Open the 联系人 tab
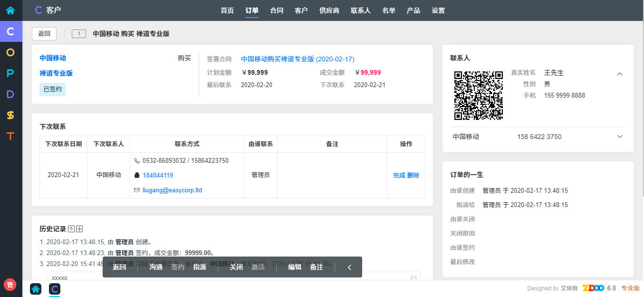 pyautogui.click(x=361, y=10)
